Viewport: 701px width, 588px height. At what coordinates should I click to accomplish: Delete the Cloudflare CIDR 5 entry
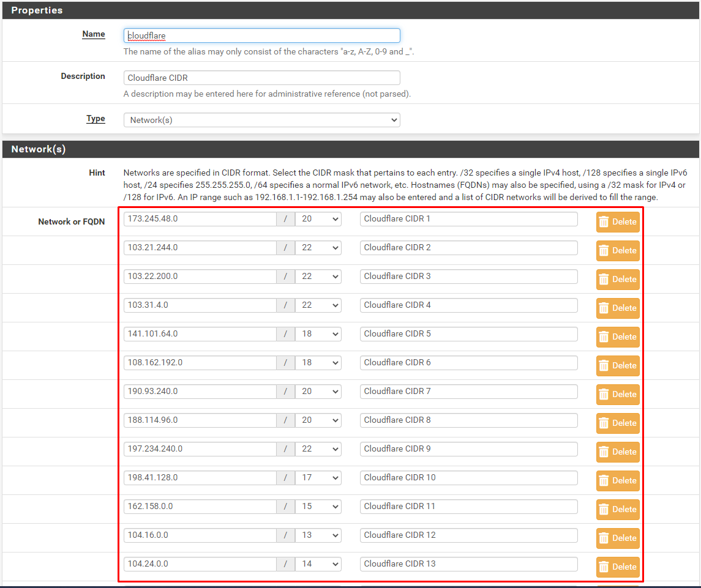click(x=617, y=337)
